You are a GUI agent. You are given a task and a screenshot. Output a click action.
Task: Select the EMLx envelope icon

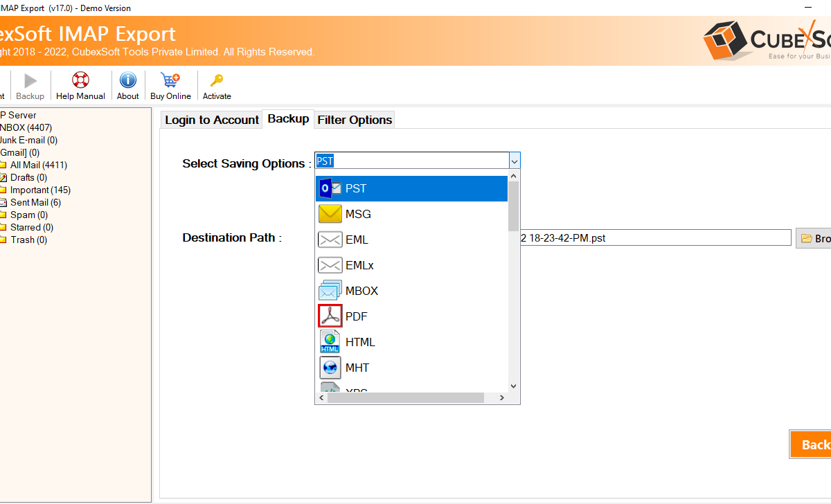coord(330,265)
